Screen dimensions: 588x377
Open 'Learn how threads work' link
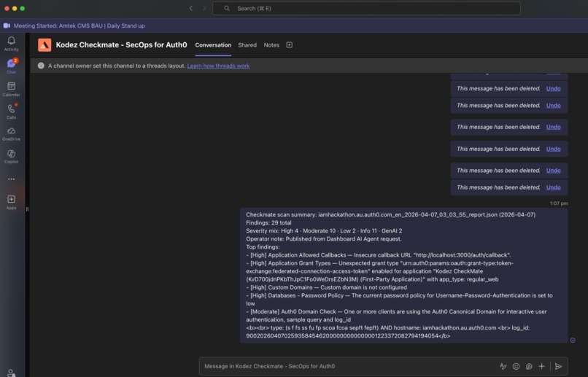click(x=218, y=66)
